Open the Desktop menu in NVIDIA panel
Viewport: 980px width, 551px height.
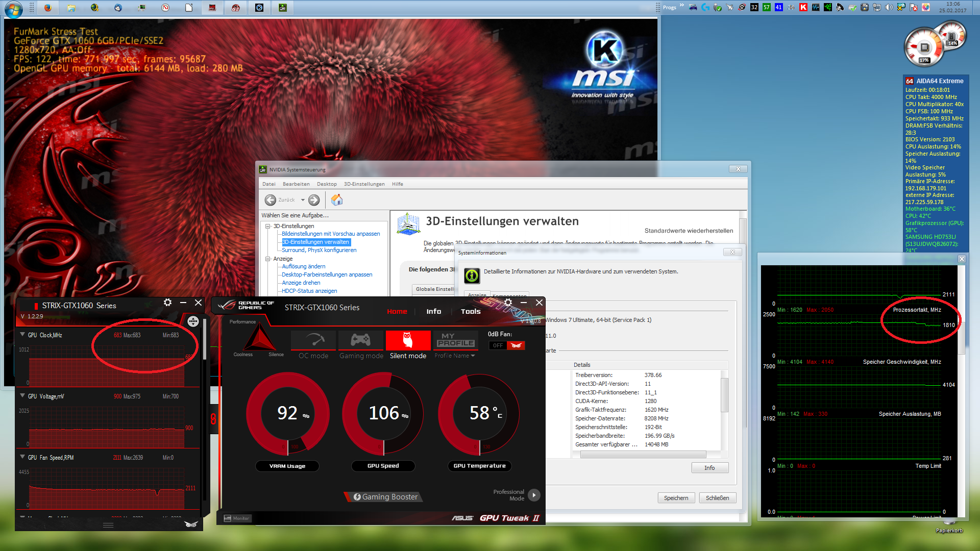[327, 184]
